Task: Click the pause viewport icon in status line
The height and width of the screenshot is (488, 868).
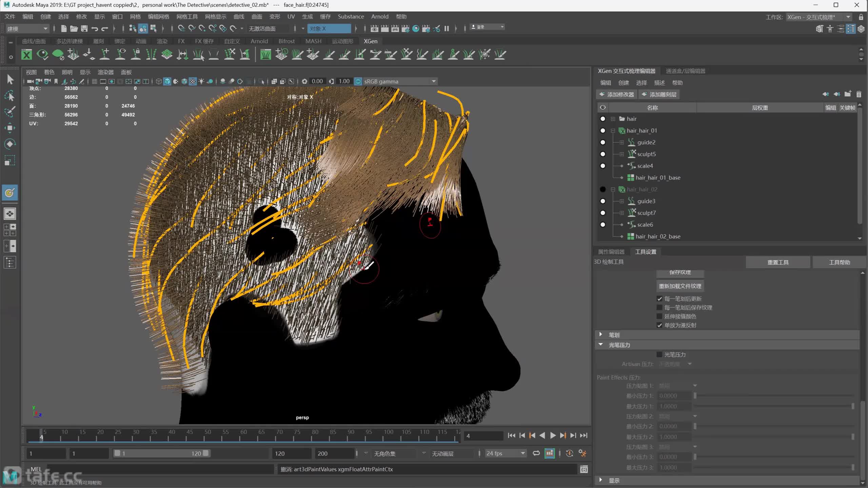Action: (x=447, y=28)
